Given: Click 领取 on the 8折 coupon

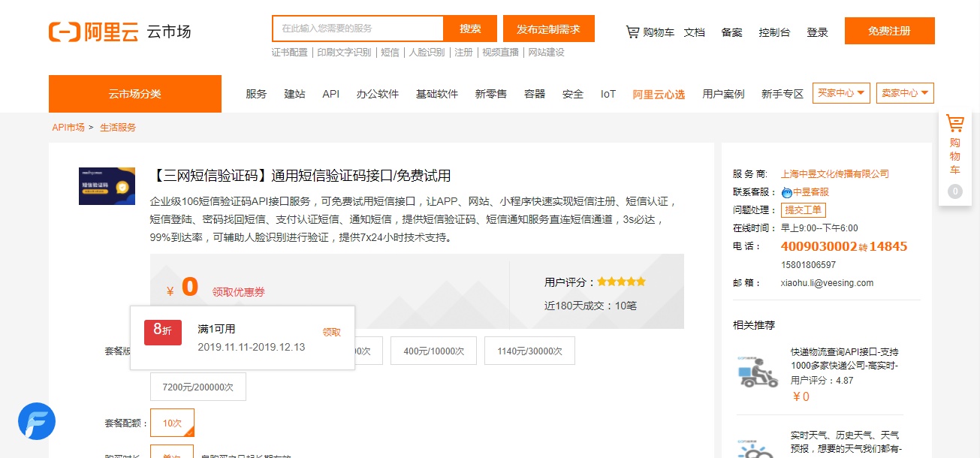Looking at the screenshot, I should 332,332.
